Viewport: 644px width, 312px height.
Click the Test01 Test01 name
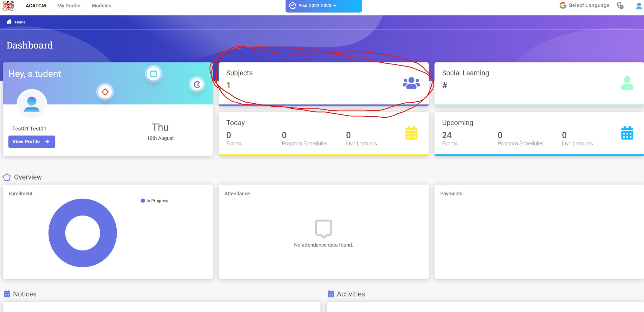[x=29, y=129]
